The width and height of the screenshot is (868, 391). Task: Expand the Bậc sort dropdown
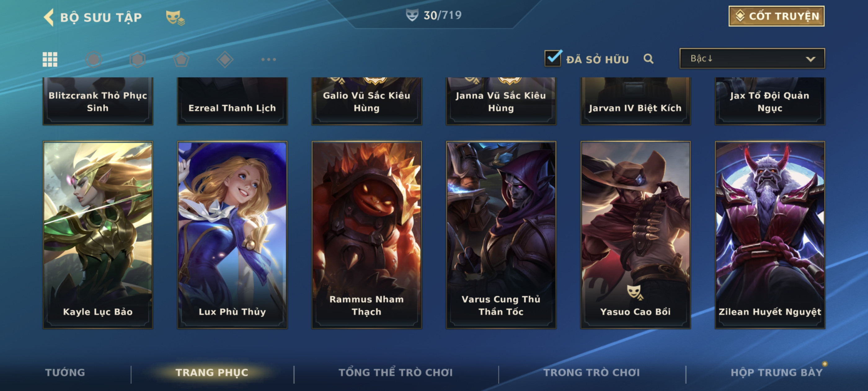[x=752, y=58]
